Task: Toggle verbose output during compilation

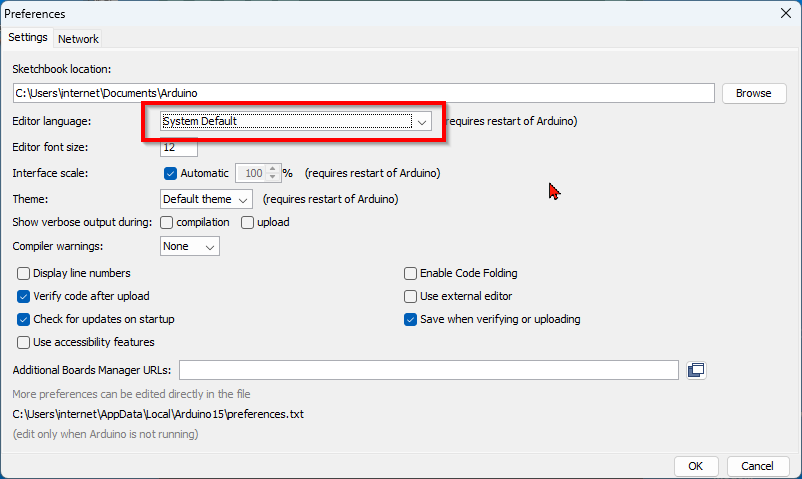Action: click(167, 222)
